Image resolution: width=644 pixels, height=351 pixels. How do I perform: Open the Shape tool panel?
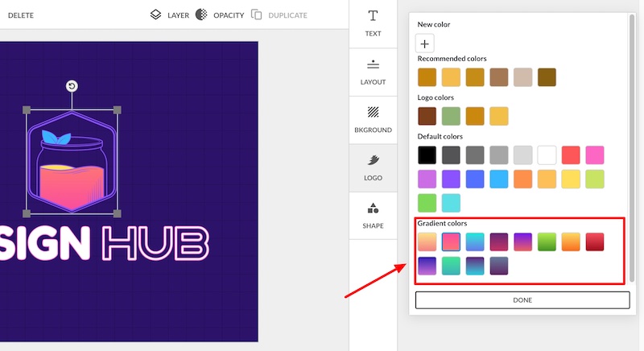tap(373, 216)
